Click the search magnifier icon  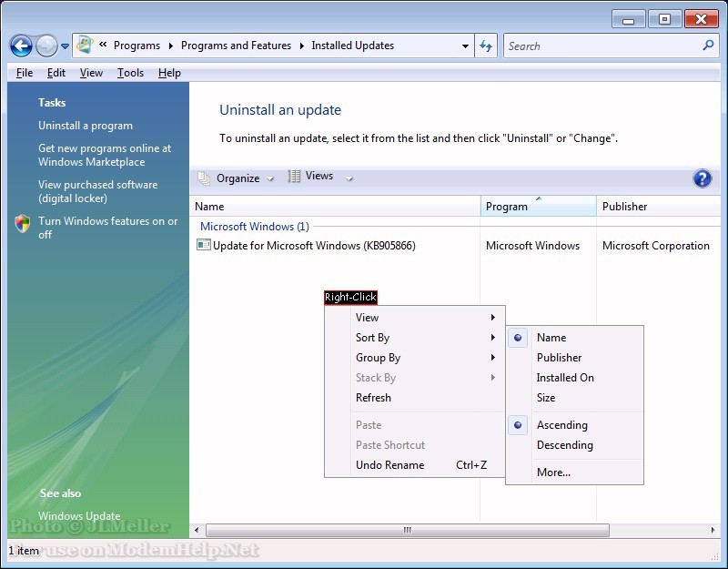pos(708,45)
